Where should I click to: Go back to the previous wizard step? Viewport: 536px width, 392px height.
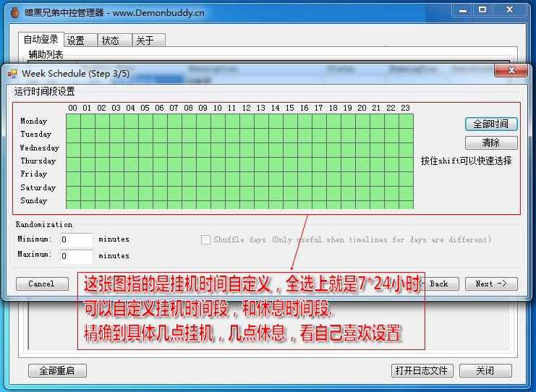[439, 284]
